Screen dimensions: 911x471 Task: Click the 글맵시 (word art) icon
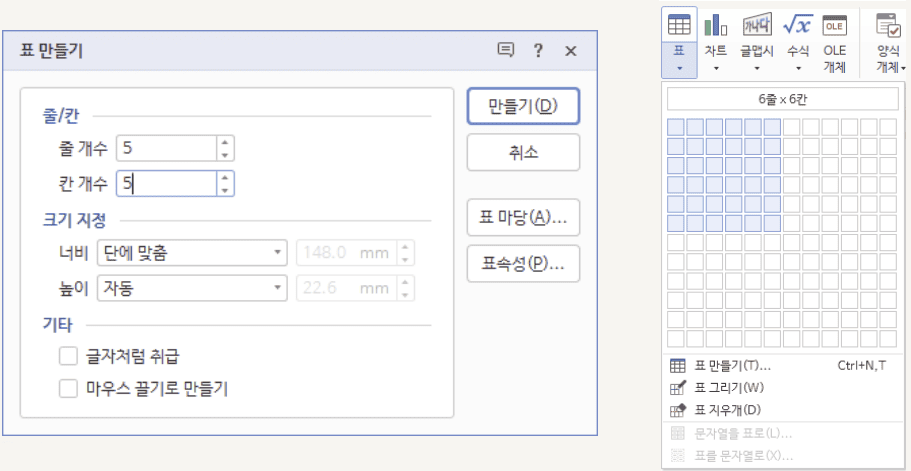[x=755, y=26]
